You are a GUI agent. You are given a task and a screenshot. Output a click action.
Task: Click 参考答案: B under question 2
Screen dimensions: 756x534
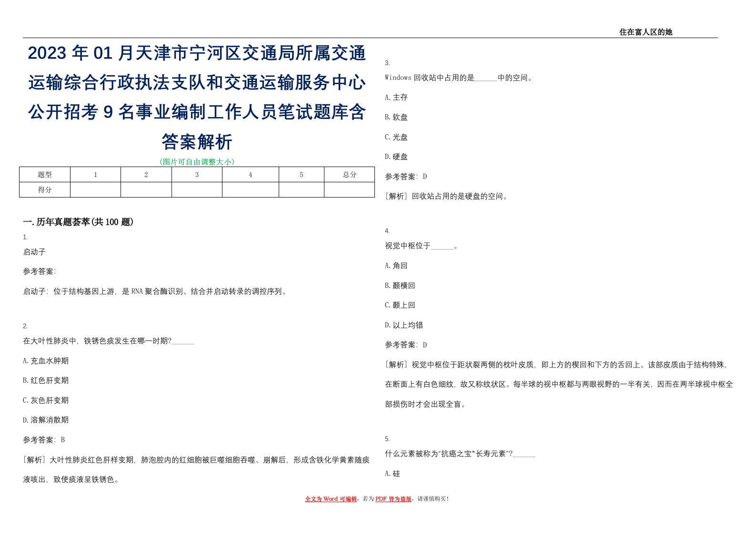(x=44, y=440)
